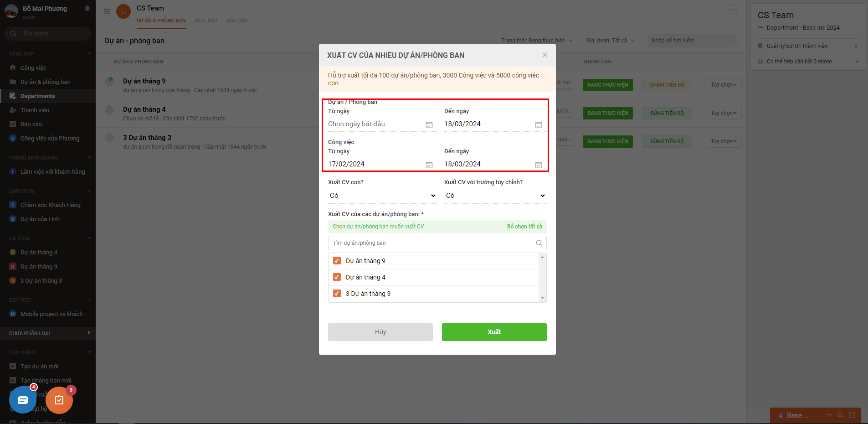The width and height of the screenshot is (868, 424).
Task: Click the green Xuất button
Action: click(494, 332)
